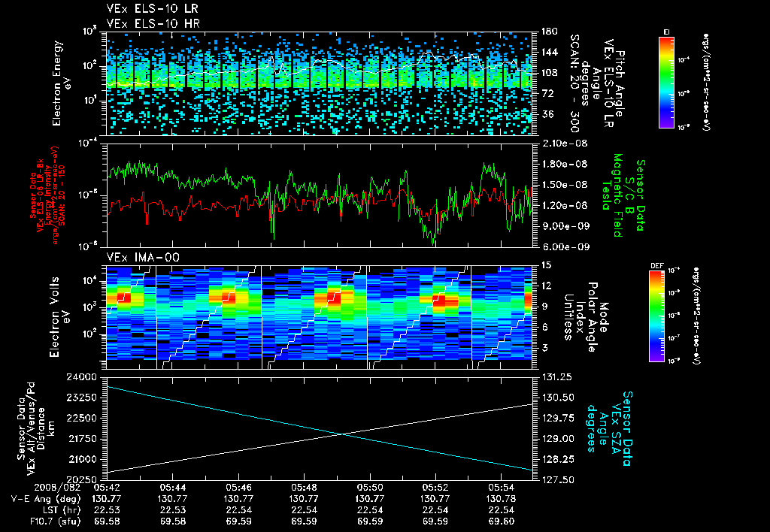The image size is (770, 532).
Task: Click the DEF color scale bar
Action: coord(657,316)
